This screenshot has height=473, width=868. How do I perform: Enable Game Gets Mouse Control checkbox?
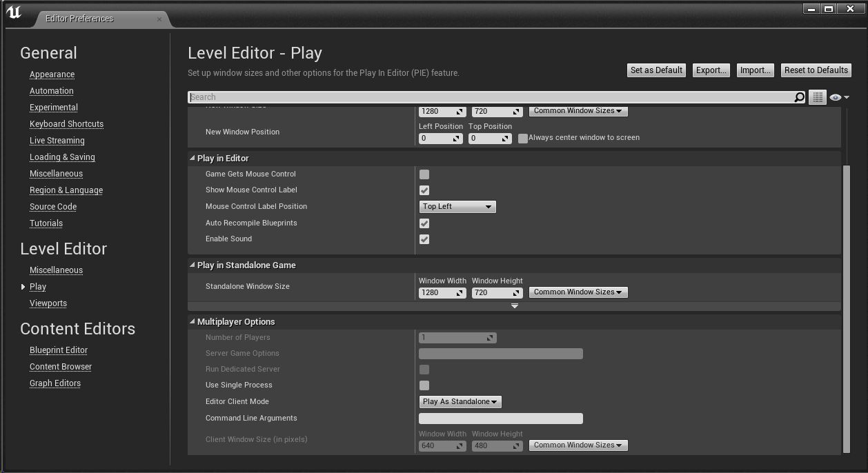click(424, 174)
